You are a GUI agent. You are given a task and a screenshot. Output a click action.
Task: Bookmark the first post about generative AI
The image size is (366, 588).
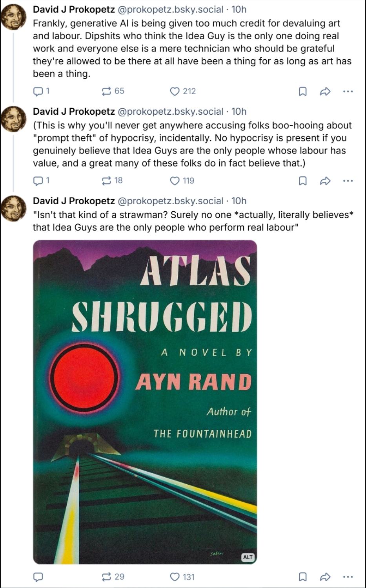[x=302, y=92]
